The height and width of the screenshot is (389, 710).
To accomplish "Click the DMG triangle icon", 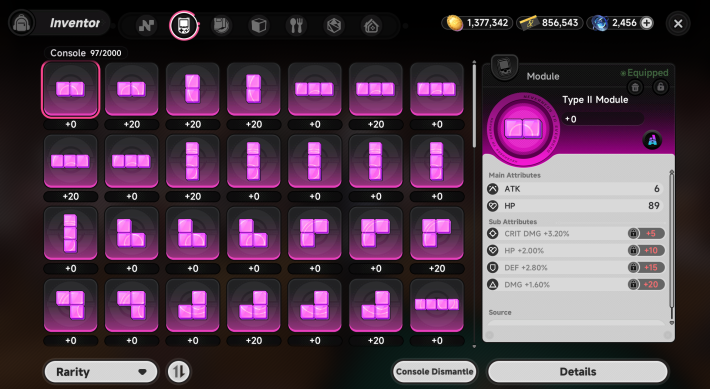I will click(492, 284).
